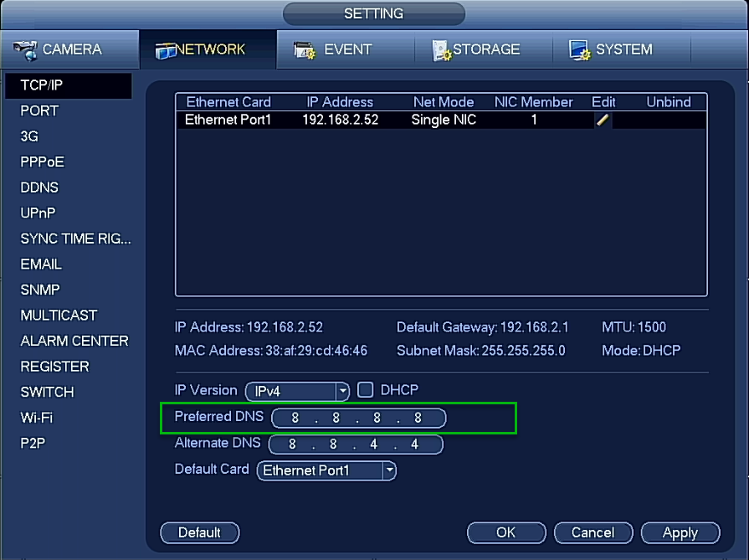Click the camera icon in the CAMERA tab
Screen dimensions: 749x560
25,51
